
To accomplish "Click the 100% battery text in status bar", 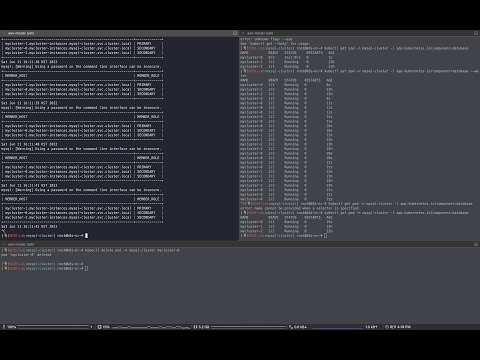I will pyautogui.click(x=12, y=327).
